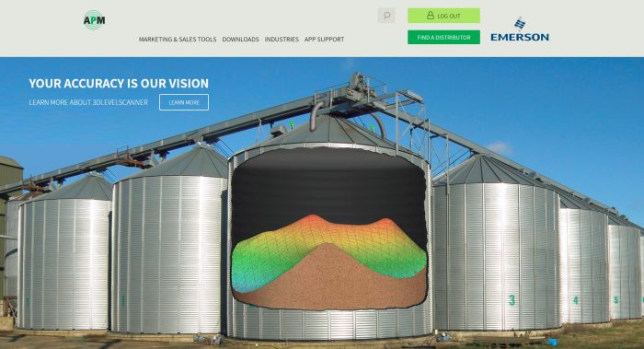Click the green number 3 on the silo
644x349 pixels.
[x=512, y=300]
